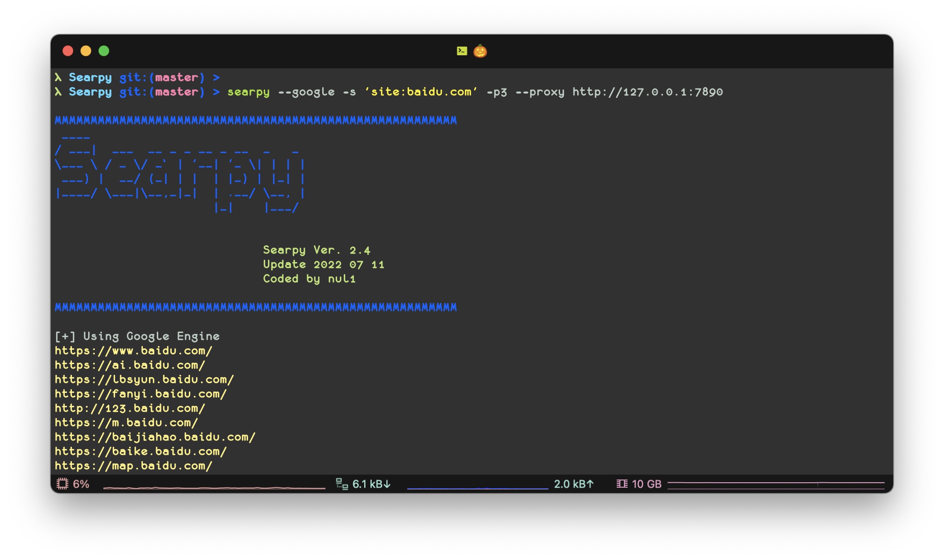Screen dimensions: 944x560
Task: Click the memory icon beside 10 GB
Action: click(x=622, y=484)
